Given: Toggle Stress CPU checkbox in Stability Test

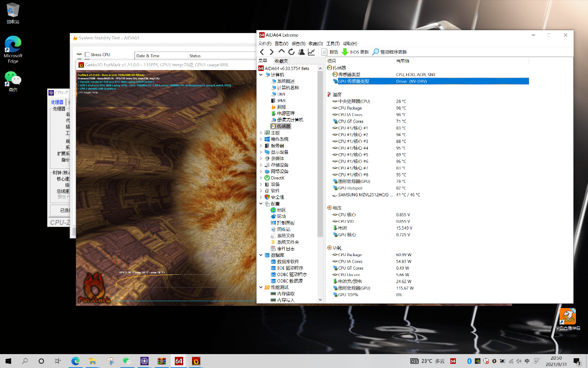Looking at the screenshot, I should 87,55.
